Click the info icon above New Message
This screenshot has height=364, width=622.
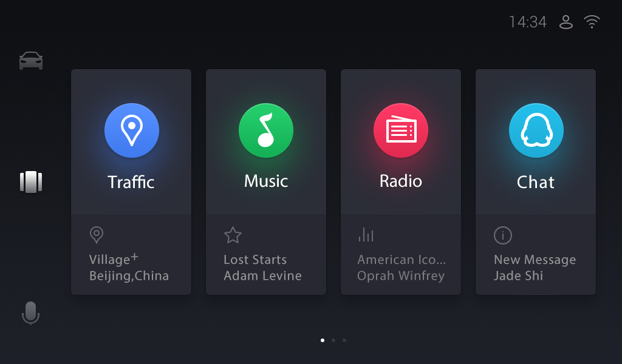click(502, 235)
